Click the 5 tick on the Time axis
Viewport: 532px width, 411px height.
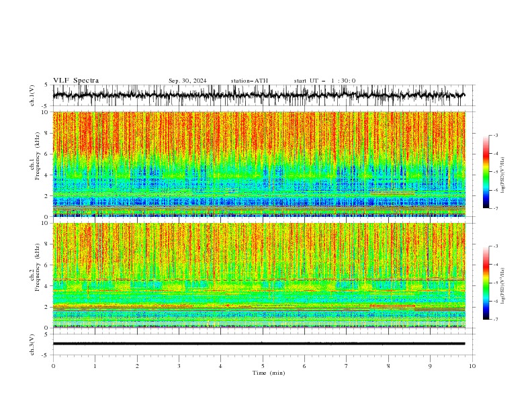tap(263, 366)
